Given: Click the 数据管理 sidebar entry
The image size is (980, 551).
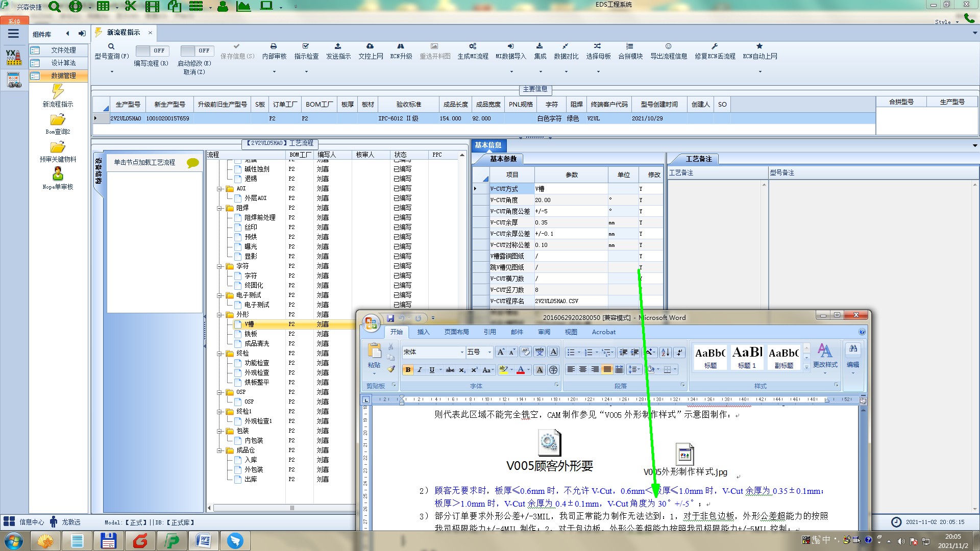Looking at the screenshot, I should [63, 76].
